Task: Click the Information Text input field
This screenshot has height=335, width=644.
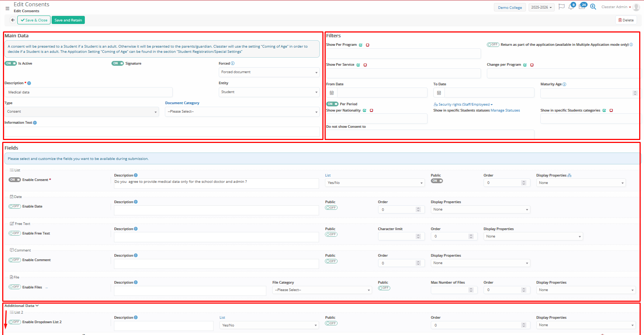Action: point(162,132)
